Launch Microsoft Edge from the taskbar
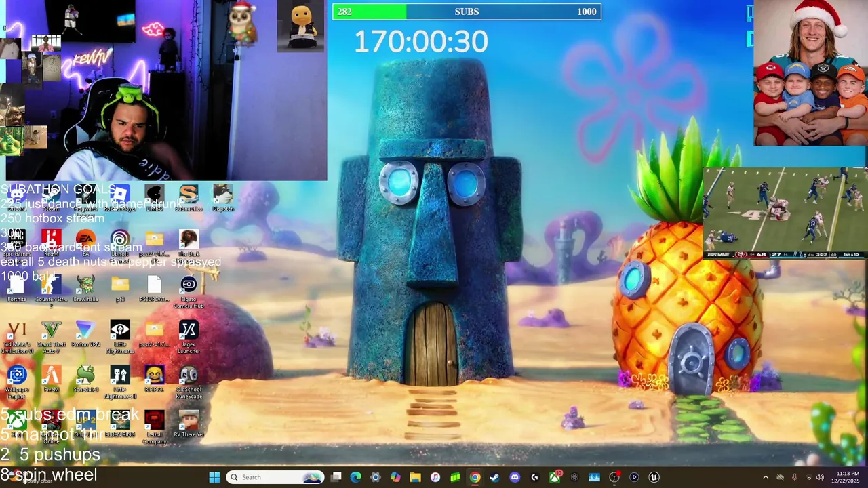This screenshot has width=868, height=488. pos(355,477)
